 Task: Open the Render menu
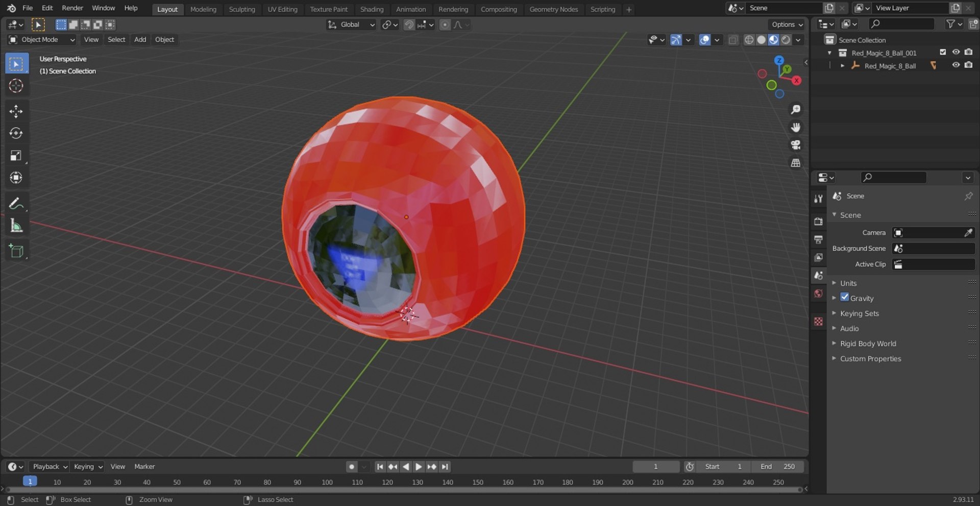72,8
